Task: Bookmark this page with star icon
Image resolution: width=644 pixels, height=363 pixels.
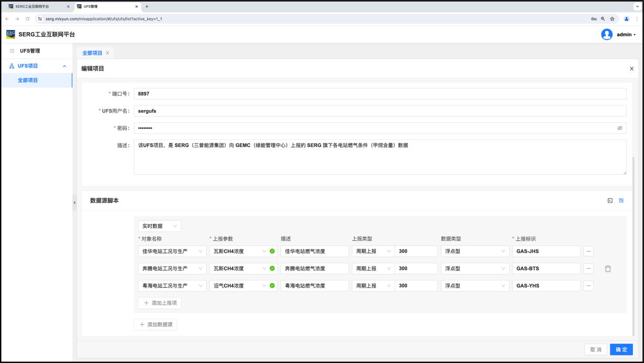Action: click(x=612, y=19)
